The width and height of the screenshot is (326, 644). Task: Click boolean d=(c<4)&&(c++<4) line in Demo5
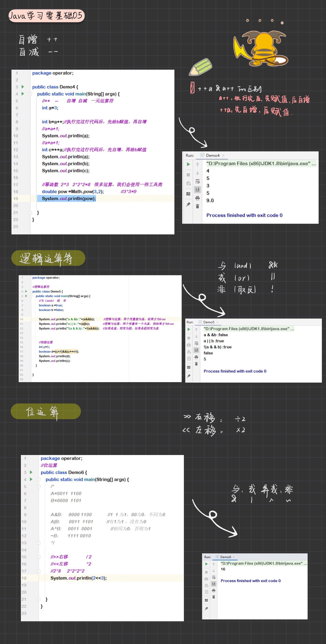coord(59,351)
